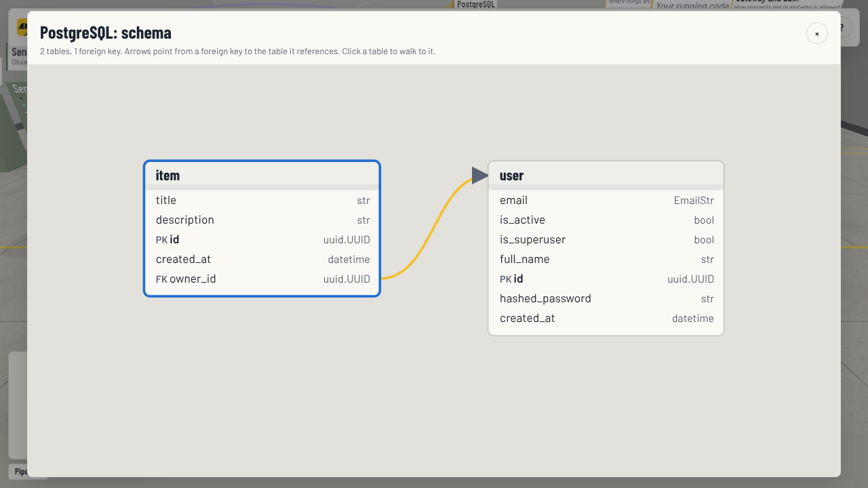Click the FK owner_id row

click(262, 279)
